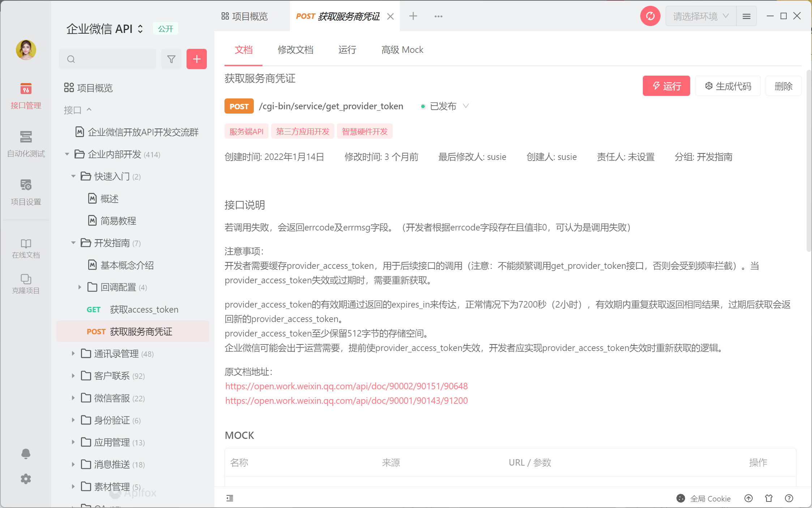
Task: Collapse the 快速入门 folder
Action: 73,176
